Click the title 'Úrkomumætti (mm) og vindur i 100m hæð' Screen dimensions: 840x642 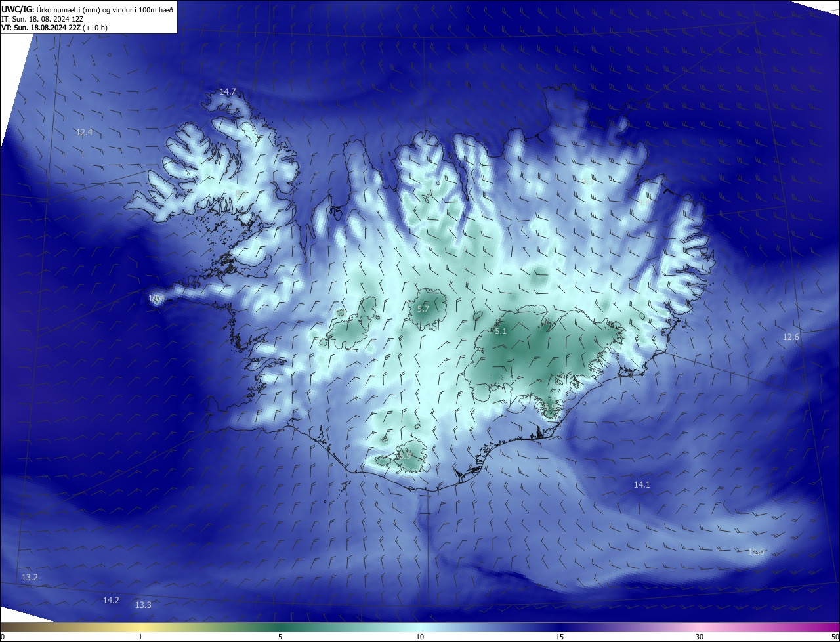[105, 9]
